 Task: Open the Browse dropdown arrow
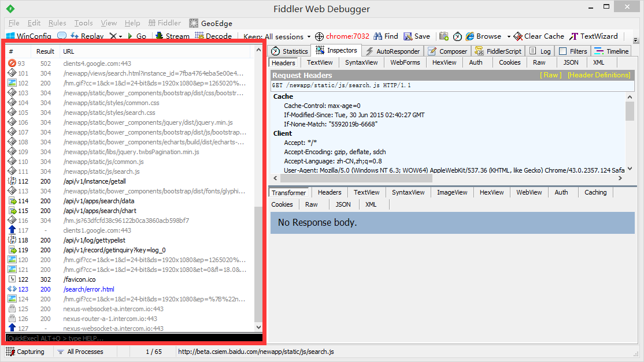pos(509,36)
